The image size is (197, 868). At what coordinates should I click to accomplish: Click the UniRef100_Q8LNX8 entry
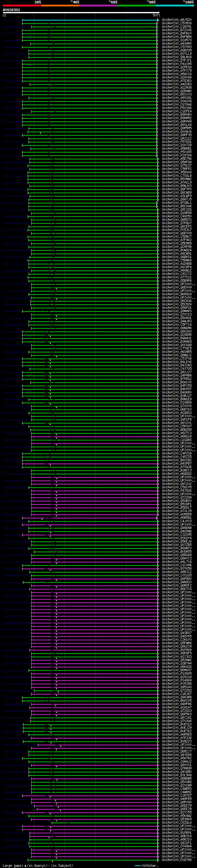(x=177, y=57)
